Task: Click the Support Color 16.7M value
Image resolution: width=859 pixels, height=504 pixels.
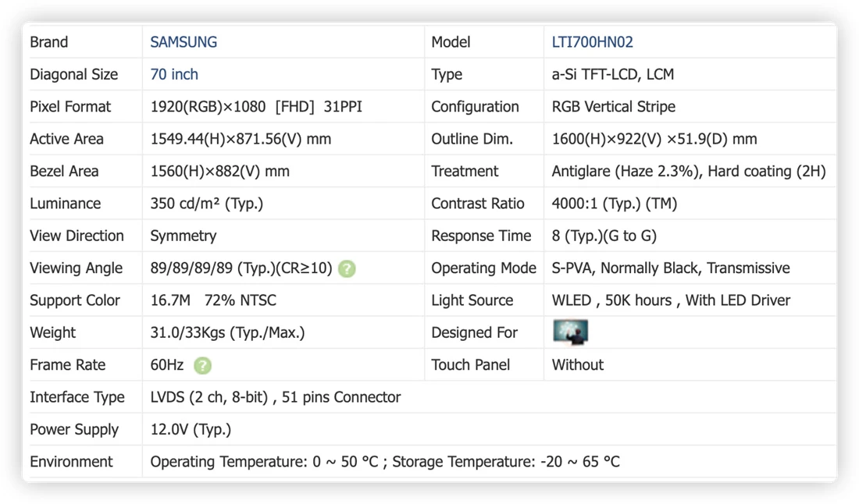Action: pyautogui.click(x=213, y=300)
